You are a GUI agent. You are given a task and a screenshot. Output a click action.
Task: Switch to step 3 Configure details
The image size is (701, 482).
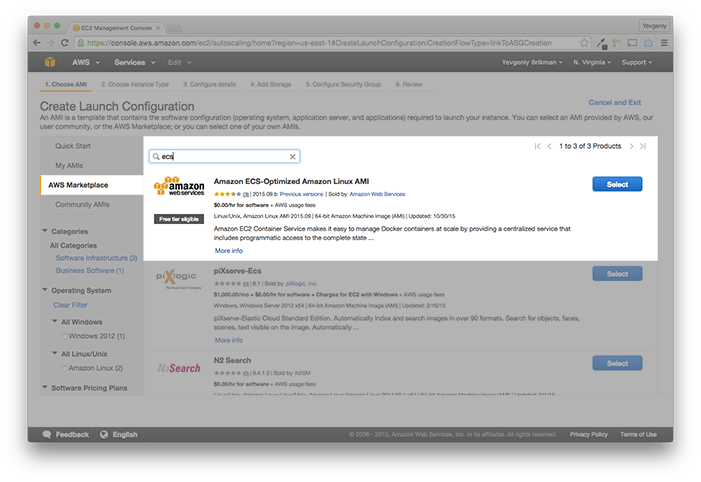[209, 85]
